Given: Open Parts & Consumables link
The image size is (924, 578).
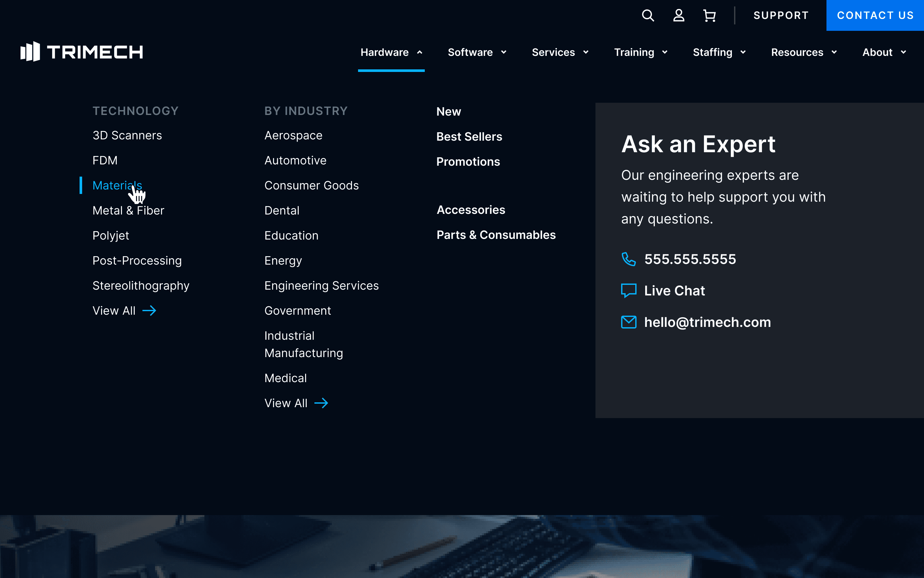Looking at the screenshot, I should (496, 235).
